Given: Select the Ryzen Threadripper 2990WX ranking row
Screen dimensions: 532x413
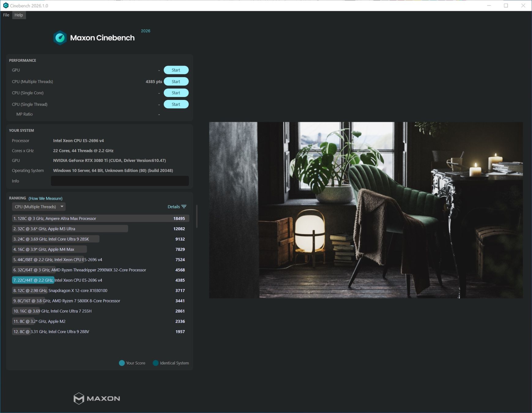Looking at the screenshot, I should tap(100, 270).
